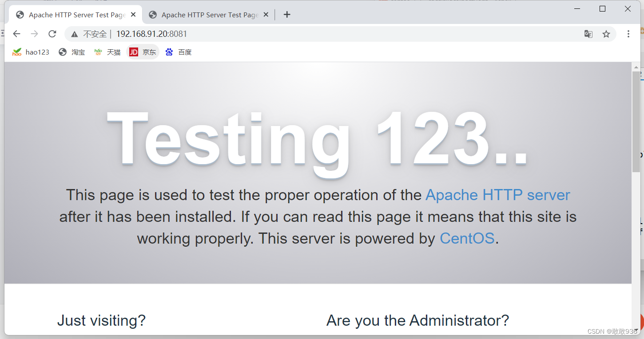644x339 pixels.
Task: Minimize the Chrome window
Action: [577, 9]
